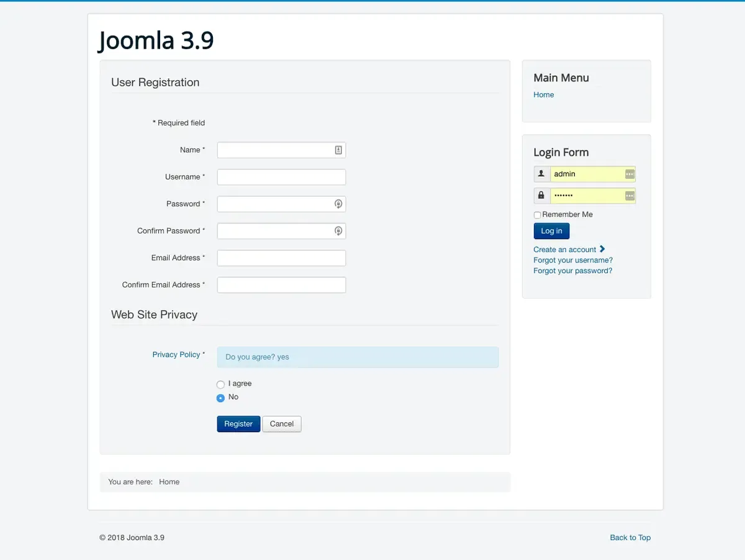Click the 'Confirm Email Address *' label
Viewport: 745px width, 560px height.
[x=163, y=285]
